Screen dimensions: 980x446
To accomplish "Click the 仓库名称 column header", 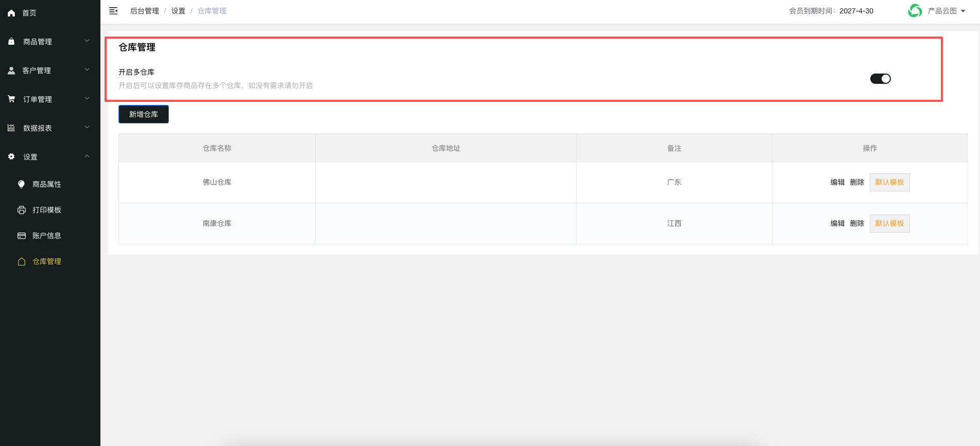I will pos(217,148).
